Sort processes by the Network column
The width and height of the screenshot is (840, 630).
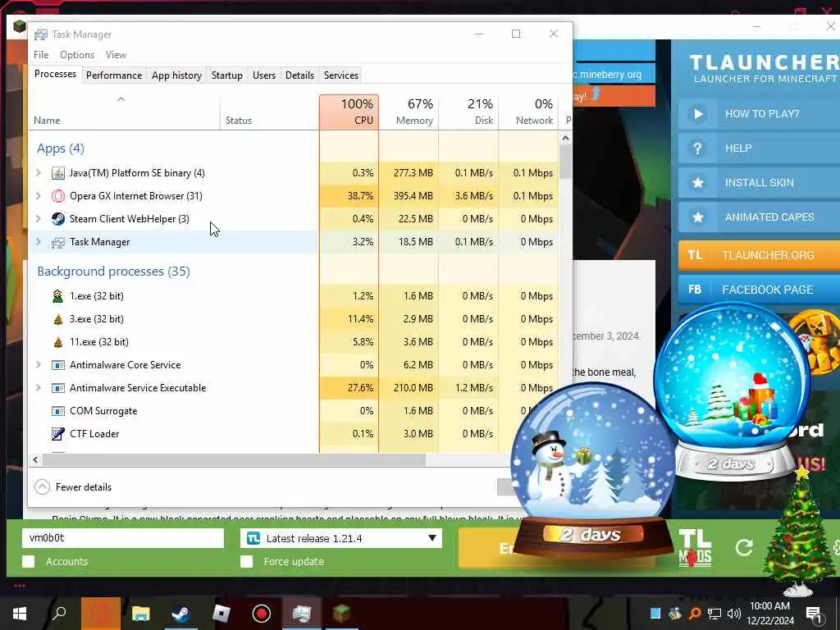[529, 112]
